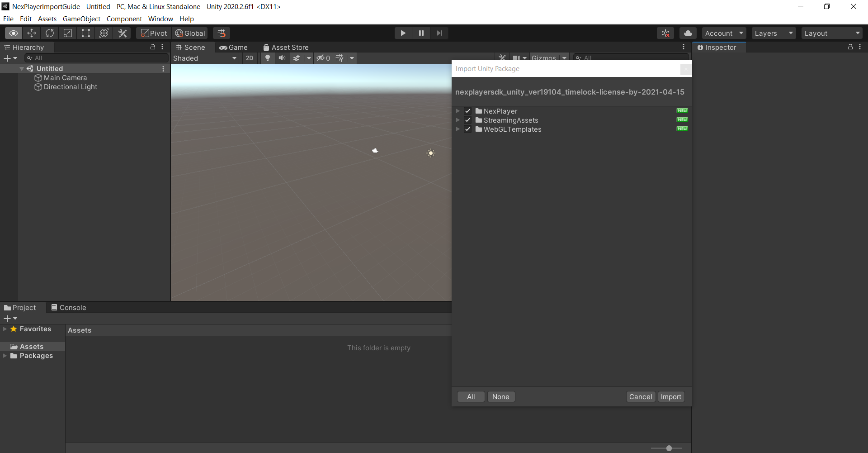Toggle StreamingAssets folder checkbox
Screen dimensions: 868x453
pyautogui.click(x=468, y=120)
